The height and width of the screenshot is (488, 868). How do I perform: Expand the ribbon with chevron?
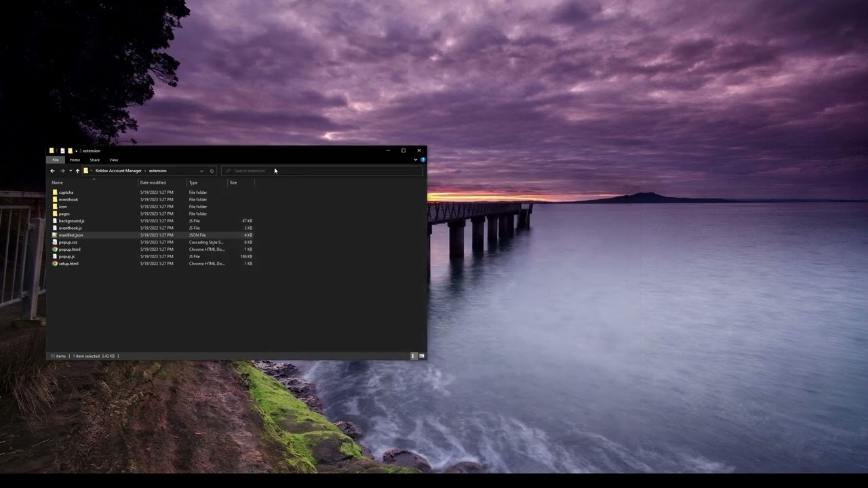416,160
